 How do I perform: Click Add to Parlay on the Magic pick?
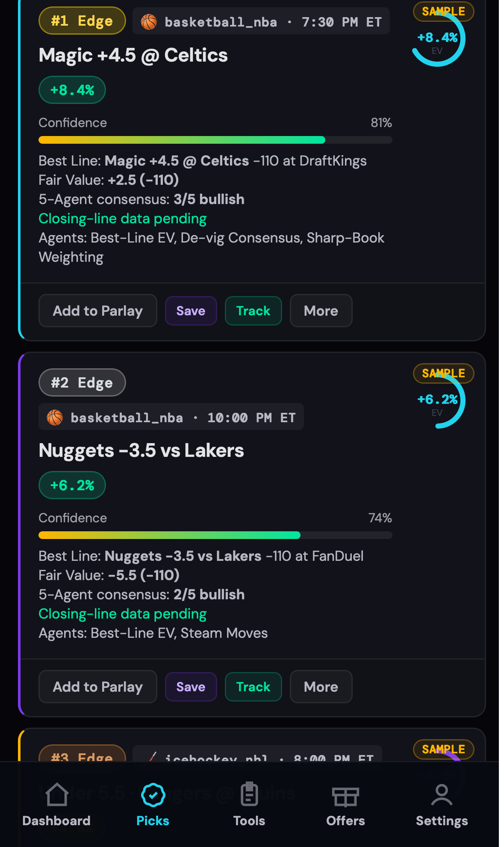coord(97,311)
